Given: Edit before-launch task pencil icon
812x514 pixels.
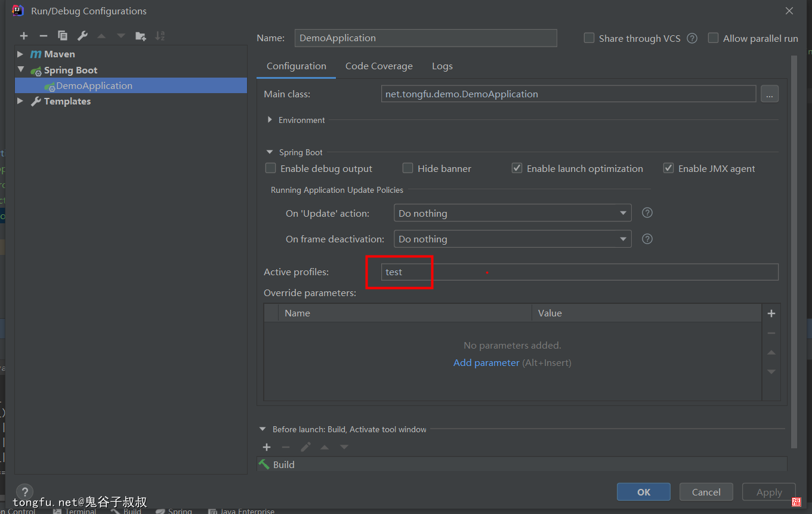Looking at the screenshot, I should [x=305, y=447].
